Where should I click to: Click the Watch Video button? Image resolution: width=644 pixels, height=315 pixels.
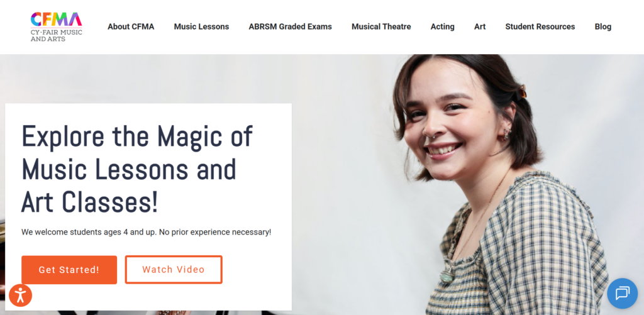tap(174, 270)
